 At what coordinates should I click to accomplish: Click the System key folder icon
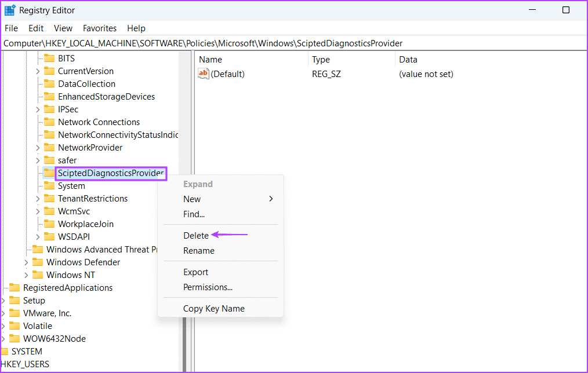click(49, 186)
